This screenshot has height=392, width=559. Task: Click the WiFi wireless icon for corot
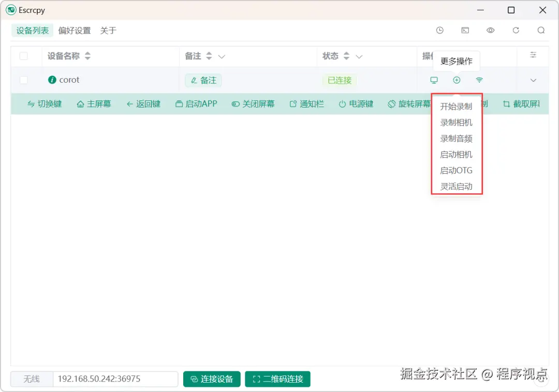click(479, 80)
